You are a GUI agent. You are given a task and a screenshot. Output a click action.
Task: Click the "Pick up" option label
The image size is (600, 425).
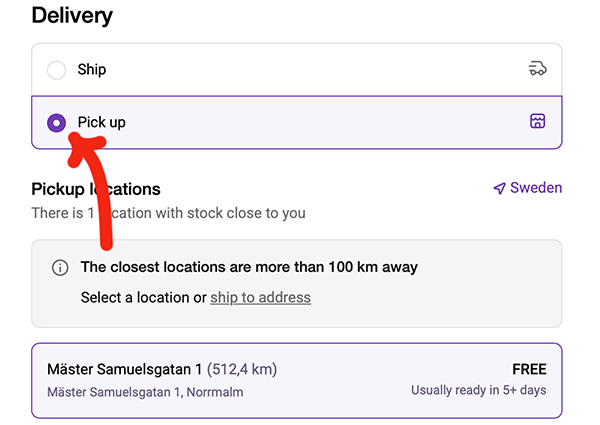pos(102,123)
